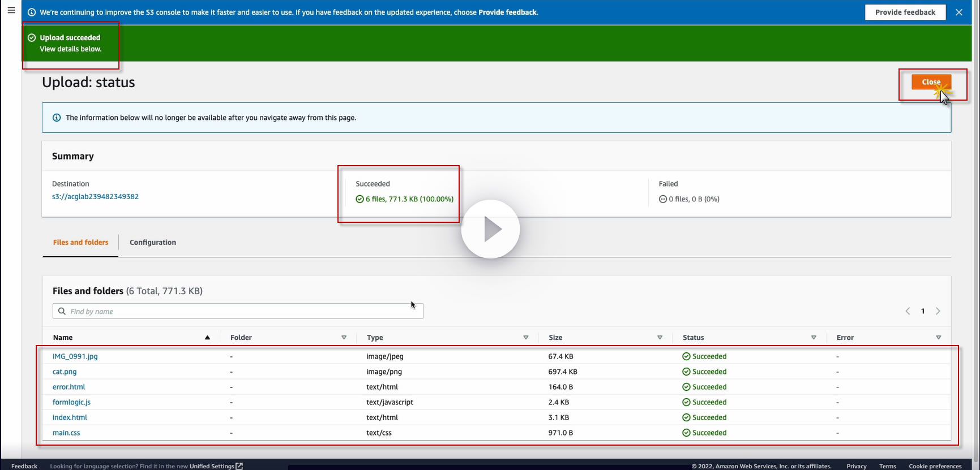Expand the Size column sort dropdown
This screenshot has height=470, width=980.
(660, 338)
